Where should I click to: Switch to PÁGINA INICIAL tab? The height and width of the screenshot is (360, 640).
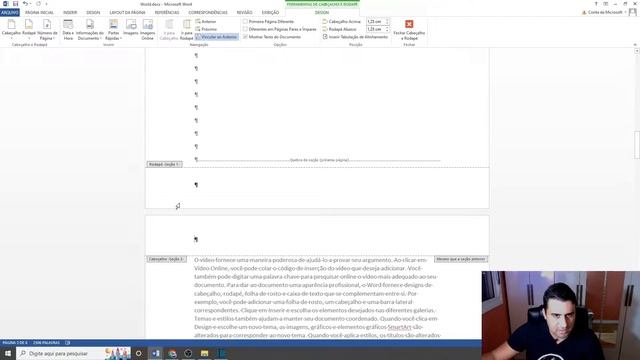point(39,13)
